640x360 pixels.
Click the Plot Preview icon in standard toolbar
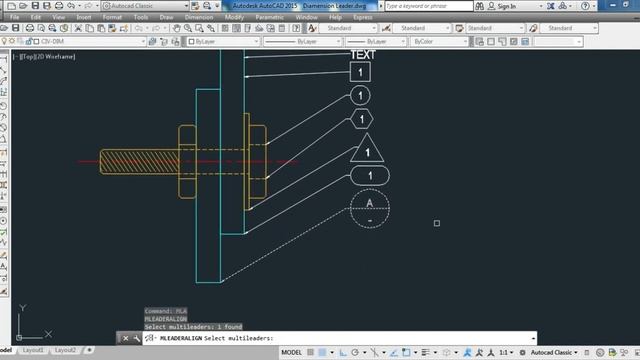pos(41,28)
